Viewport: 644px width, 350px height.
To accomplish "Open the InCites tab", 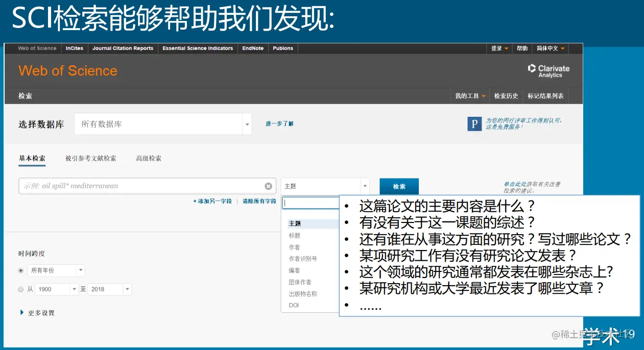I will coord(75,48).
